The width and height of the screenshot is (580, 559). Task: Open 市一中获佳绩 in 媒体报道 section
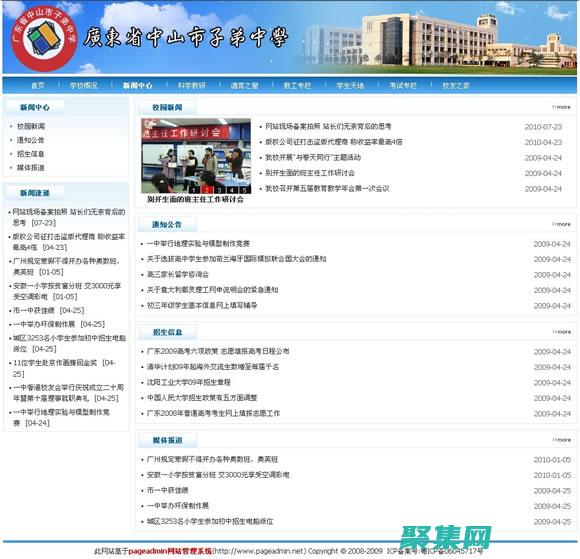pos(168,490)
